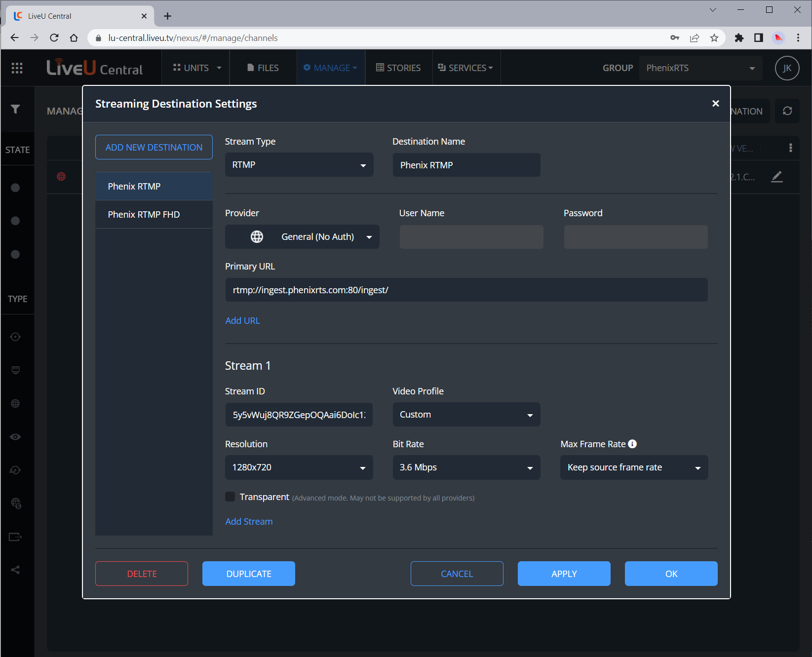The image size is (812, 657).
Task: Click the red globe channel status icon
Action: pyautogui.click(x=61, y=176)
